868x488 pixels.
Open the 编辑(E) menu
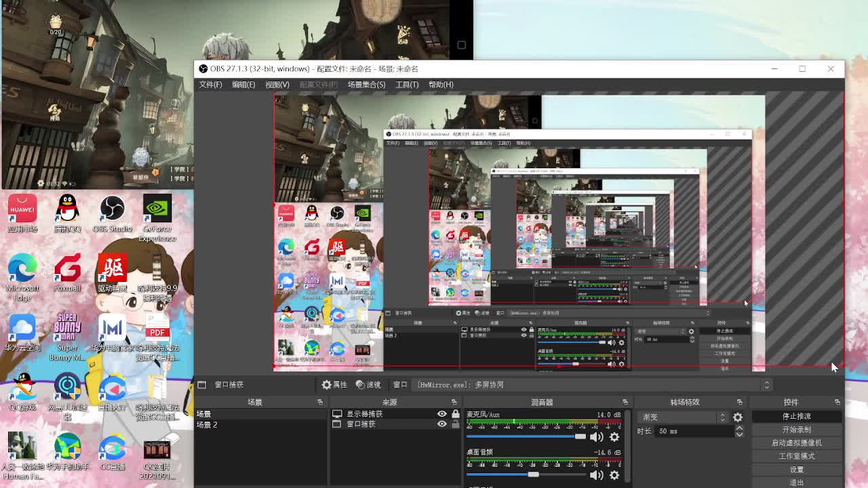click(x=243, y=85)
